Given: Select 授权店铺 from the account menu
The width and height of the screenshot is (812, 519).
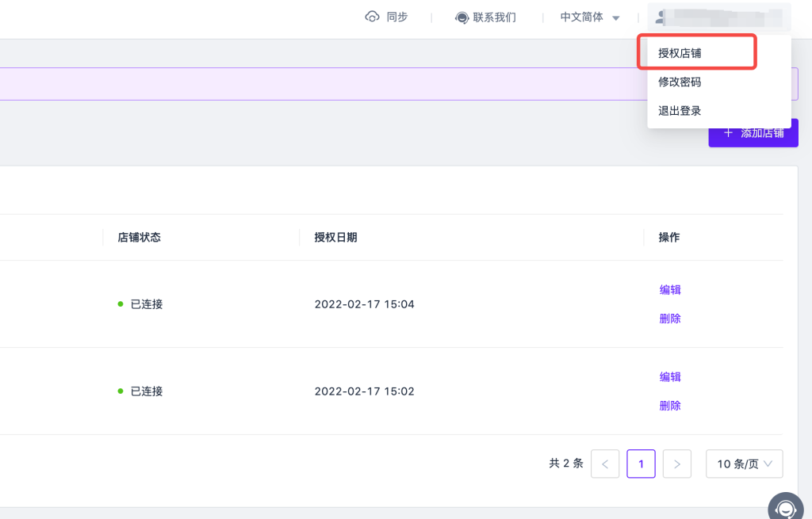Looking at the screenshot, I should [680, 53].
